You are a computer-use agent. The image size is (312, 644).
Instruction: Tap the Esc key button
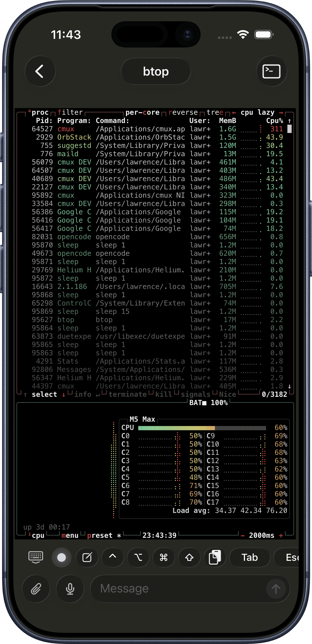(286, 557)
